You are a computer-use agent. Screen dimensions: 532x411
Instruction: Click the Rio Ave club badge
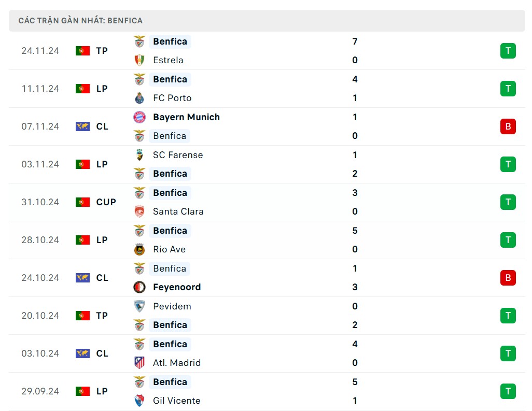click(139, 249)
